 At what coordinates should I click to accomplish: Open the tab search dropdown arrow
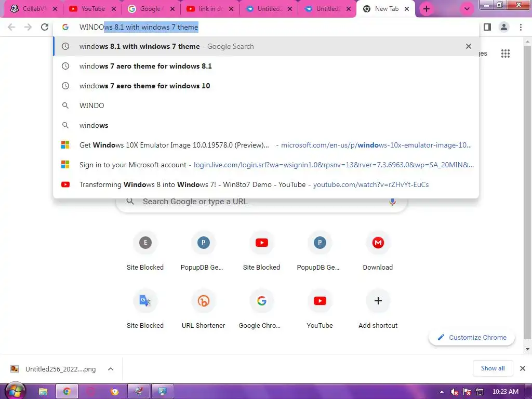(x=467, y=9)
